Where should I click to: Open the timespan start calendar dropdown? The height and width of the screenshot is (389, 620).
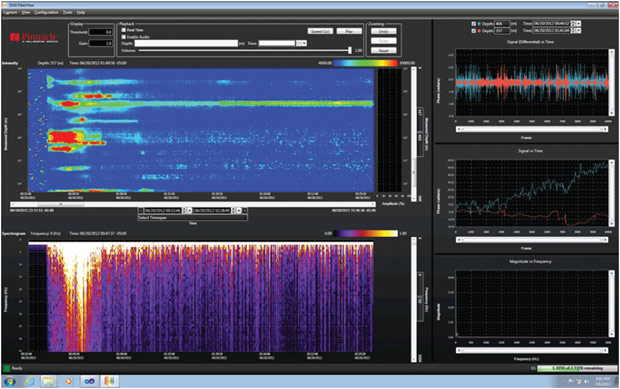189,211
